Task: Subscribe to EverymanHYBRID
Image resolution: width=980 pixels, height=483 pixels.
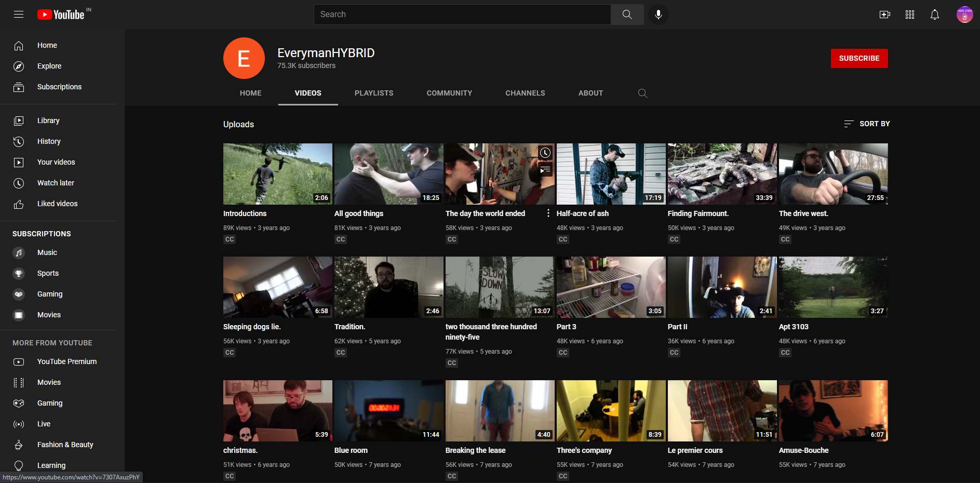Action: tap(860, 59)
